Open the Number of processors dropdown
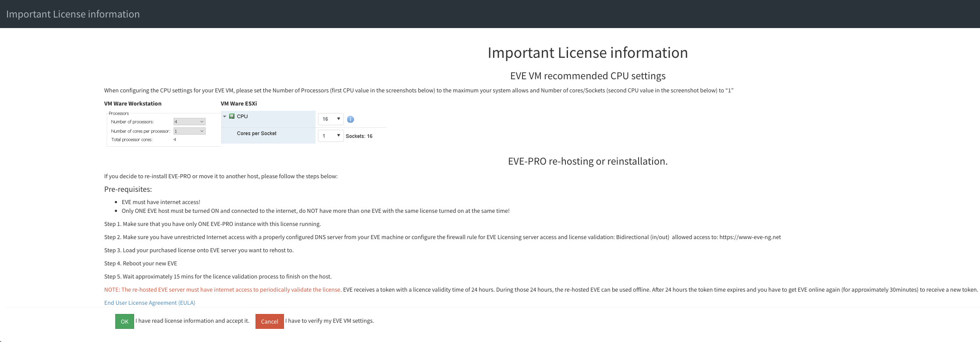 click(x=189, y=122)
